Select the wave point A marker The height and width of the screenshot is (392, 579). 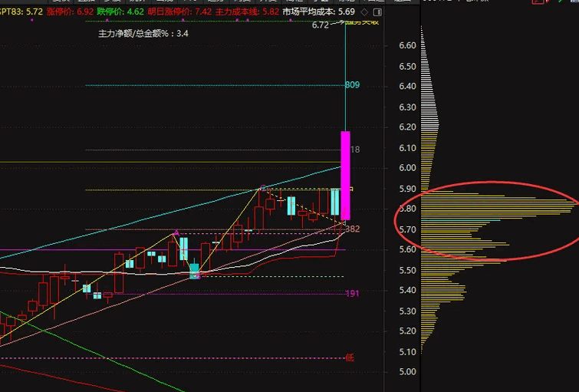pyautogui.click(x=176, y=232)
